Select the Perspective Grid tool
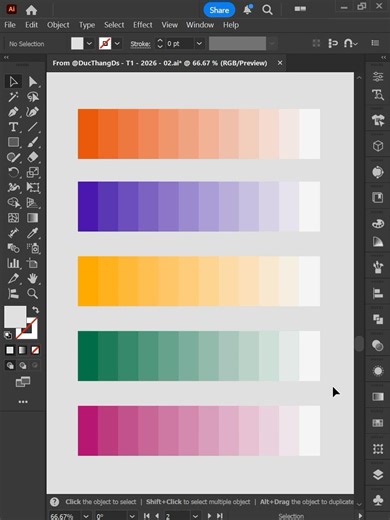The width and height of the screenshot is (390, 520). 33,202
